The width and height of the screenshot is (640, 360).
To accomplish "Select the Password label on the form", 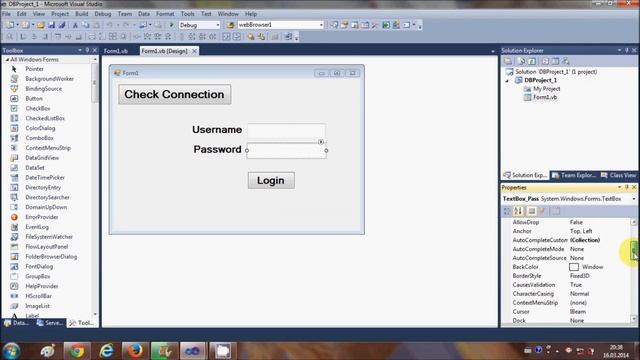I will pos(218,149).
